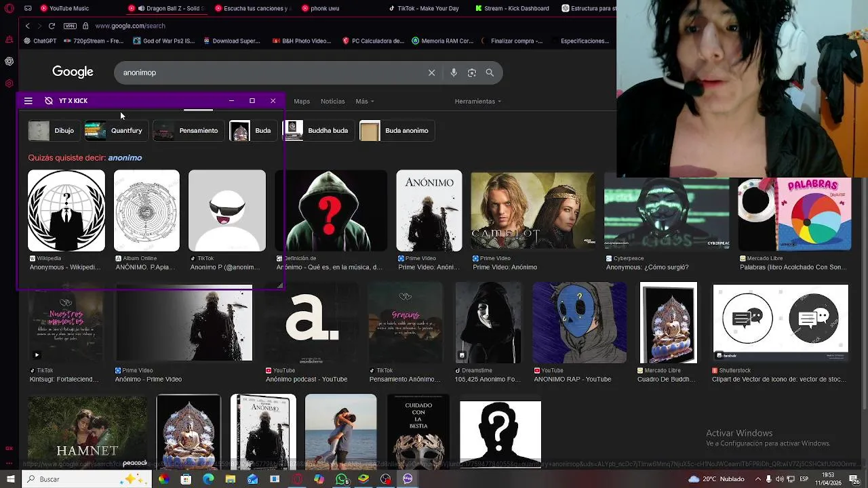Switch to the Dragon Ball Z tab
This screenshot has height=488, width=868.
[x=167, y=8]
